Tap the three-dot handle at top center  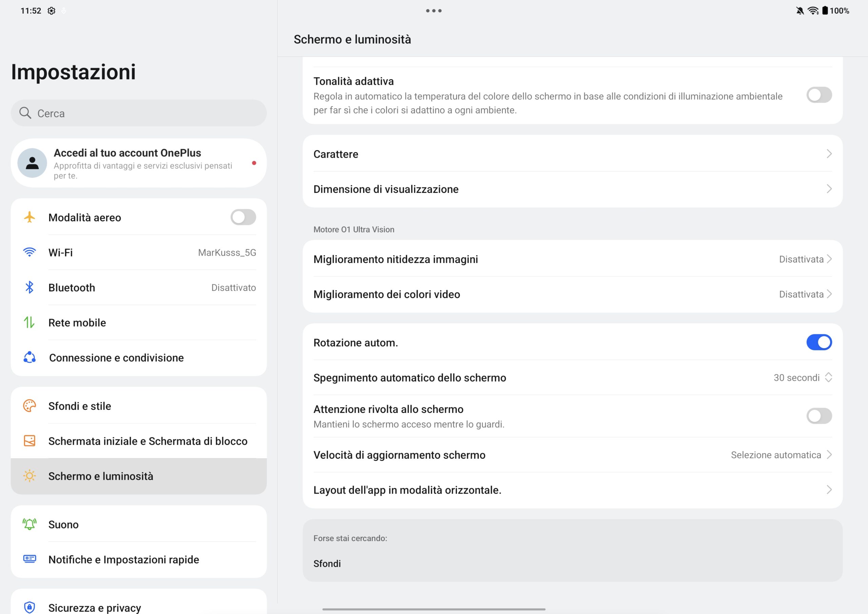pyautogui.click(x=434, y=11)
